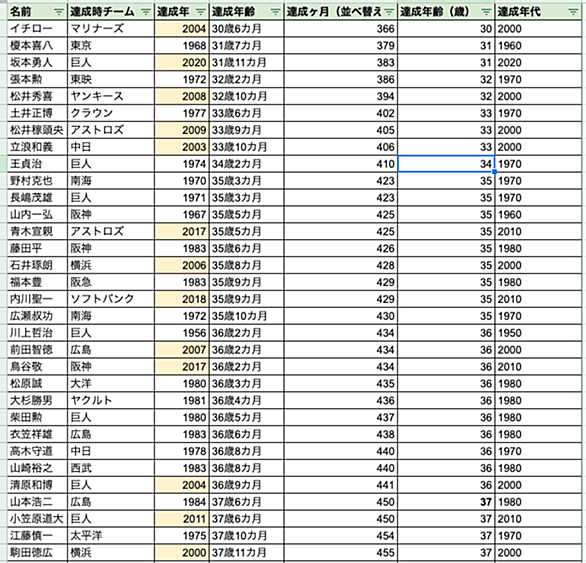586x563 pixels.
Task: Select the cell 江藤慎一
Action: pos(37,535)
